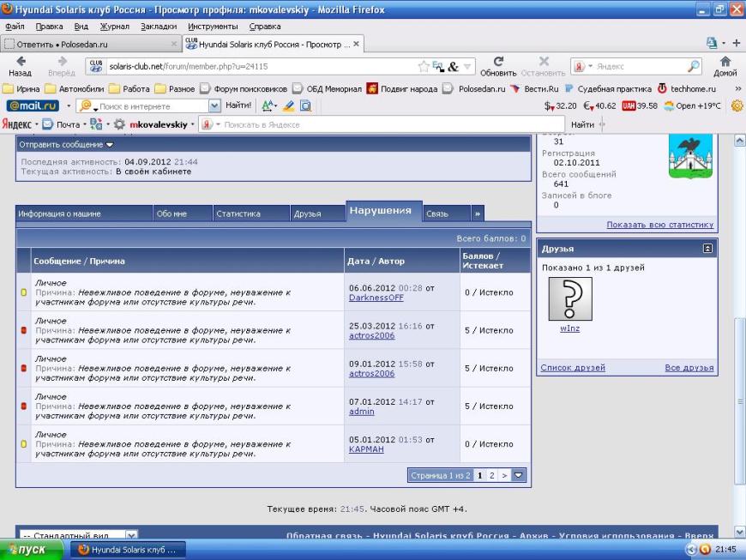Click the browser Back arrow button
746x560 pixels.
pos(20,66)
